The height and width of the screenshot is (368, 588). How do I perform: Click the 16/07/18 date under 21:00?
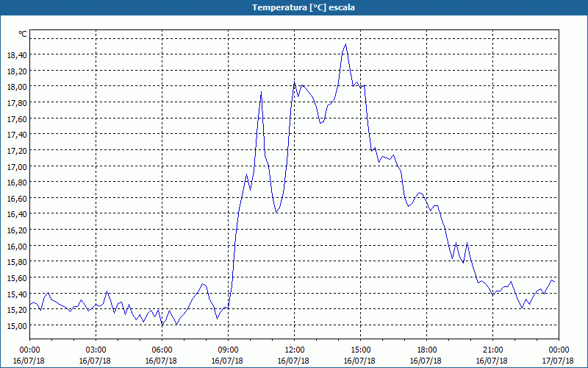coord(492,361)
